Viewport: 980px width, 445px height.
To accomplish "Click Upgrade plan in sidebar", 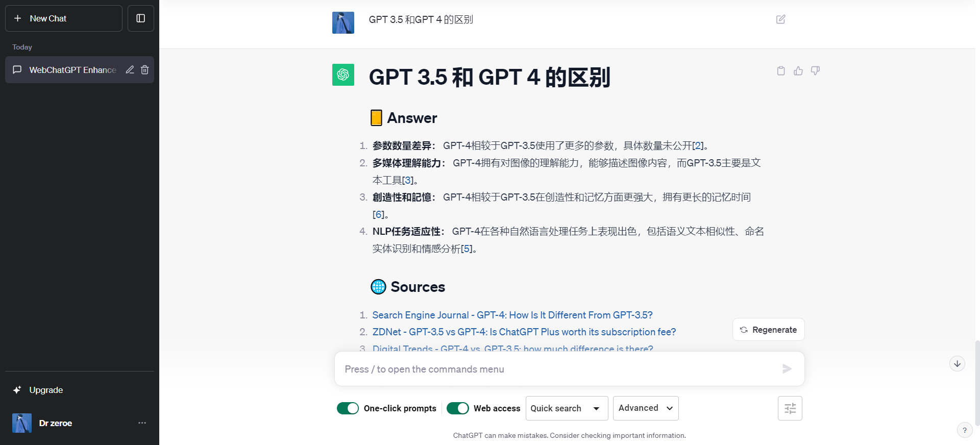I will (x=79, y=390).
